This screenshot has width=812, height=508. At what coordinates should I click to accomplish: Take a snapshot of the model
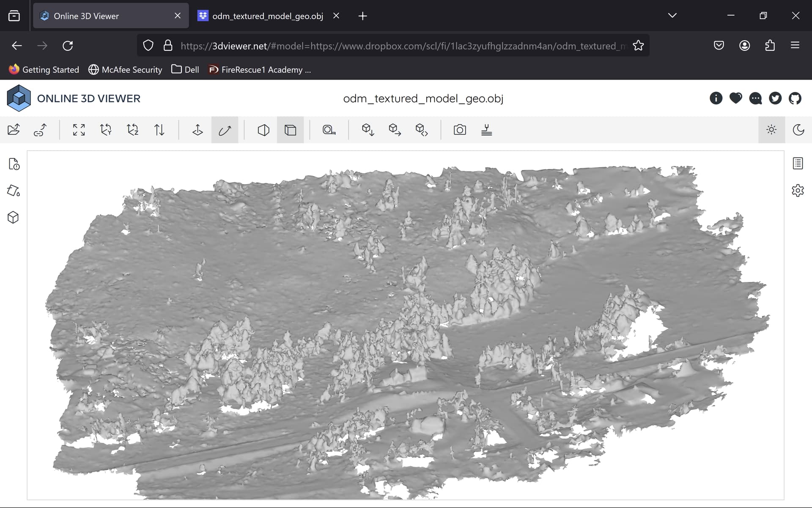[460, 130]
